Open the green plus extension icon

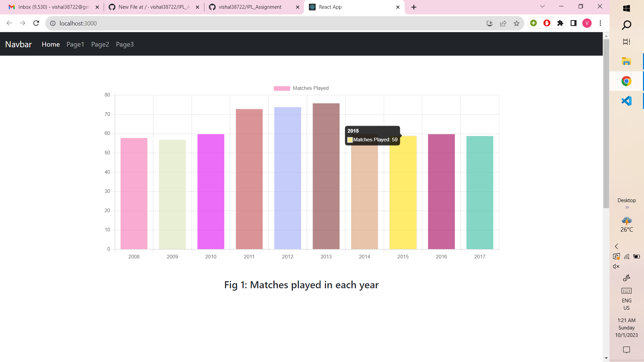click(x=534, y=23)
